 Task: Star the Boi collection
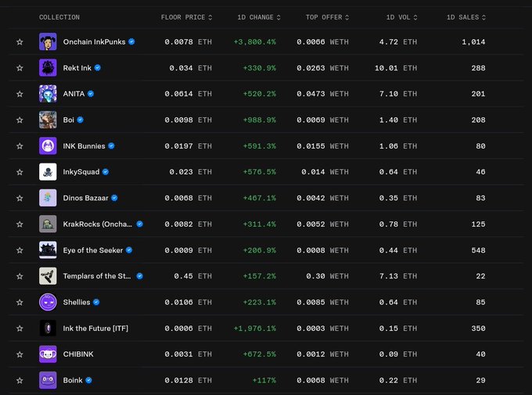pos(20,120)
